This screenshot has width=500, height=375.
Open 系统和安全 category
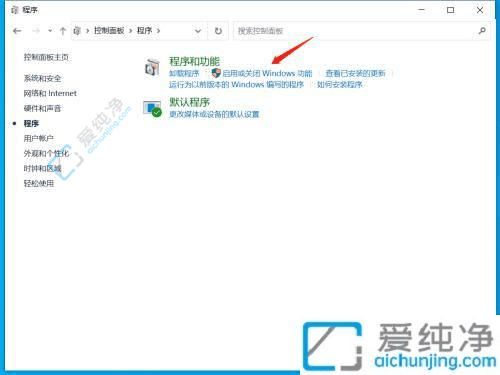[x=42, y=78]
